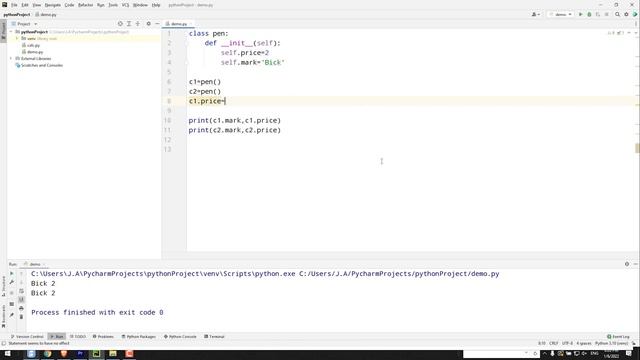This screenshot has width=640, height=360.
Task: Click the stop button in the top toolbar
Action: 607,14
